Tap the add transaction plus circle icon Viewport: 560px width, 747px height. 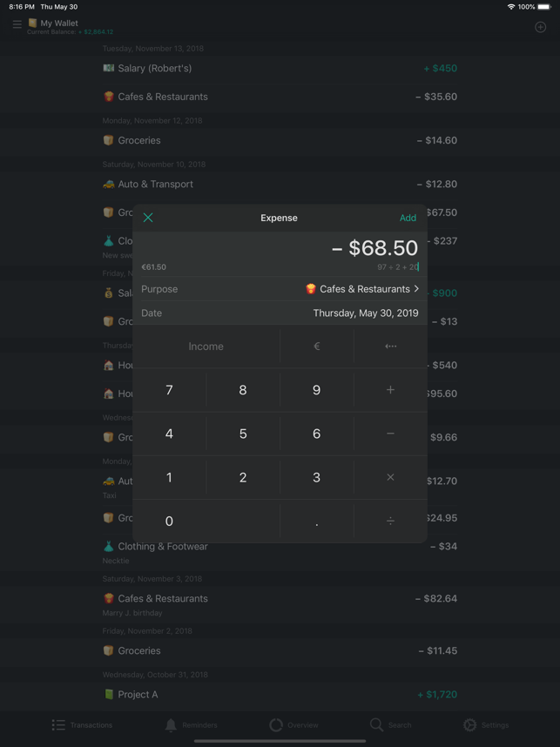pyautogui.click(x=541, y=27)
